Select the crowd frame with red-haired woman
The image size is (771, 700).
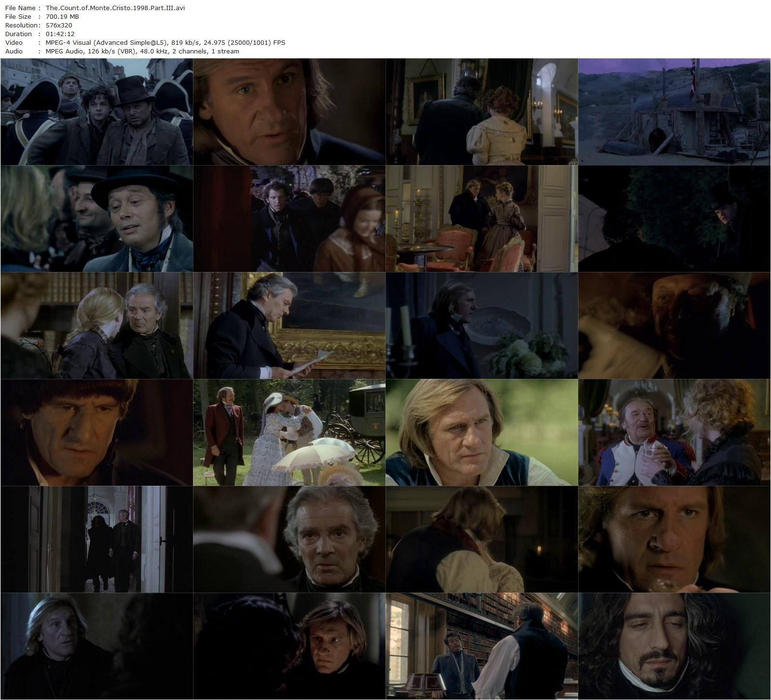[x=289, y=219]
